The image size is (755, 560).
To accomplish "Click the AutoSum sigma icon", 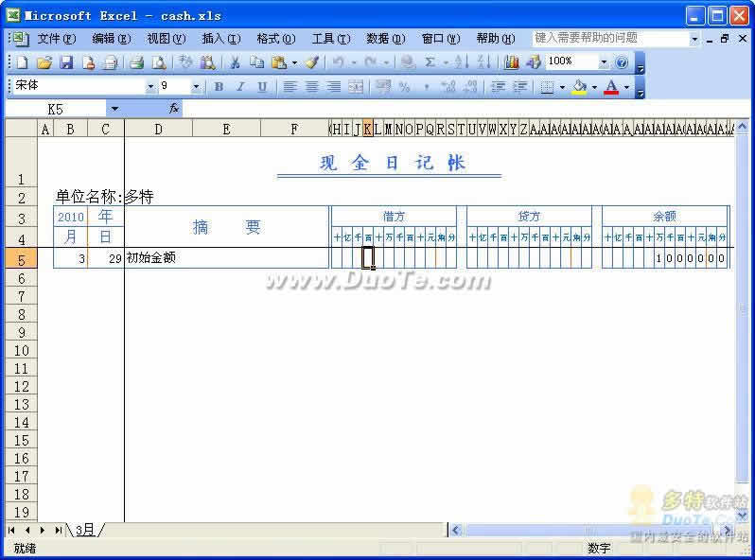I will click(x=430, y=62).
